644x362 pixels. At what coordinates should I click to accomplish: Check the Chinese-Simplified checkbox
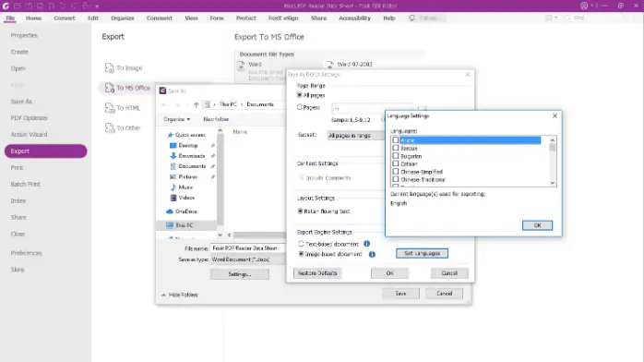point(396,172)
